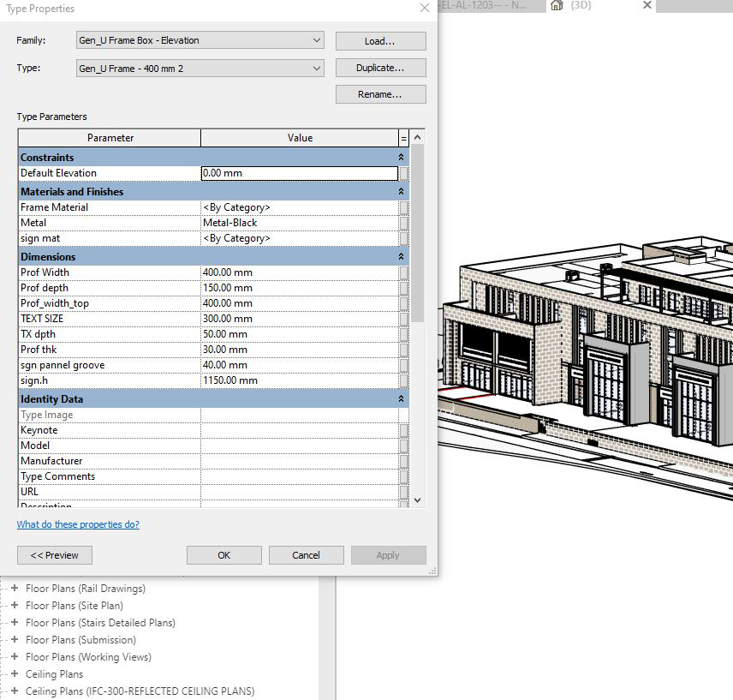Close the {3D} view tab
The image size is (733, 700).
click(647, 6)
